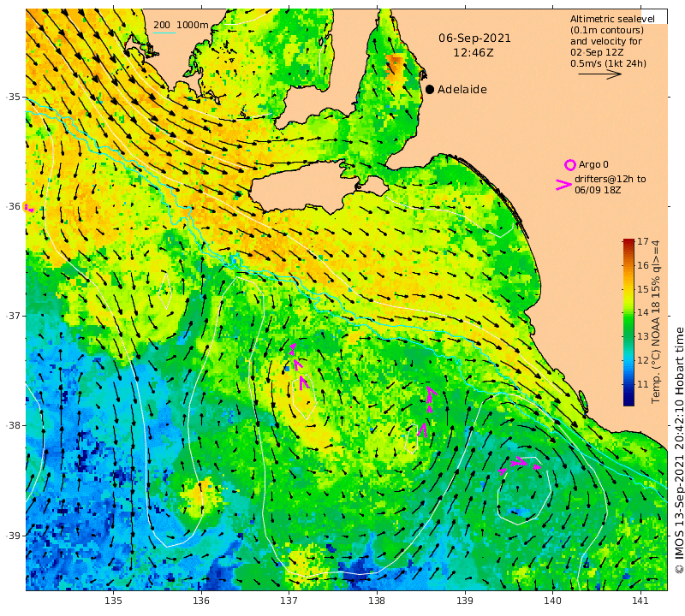Click the '06-Sep-2021' image date label

[474, 38]
